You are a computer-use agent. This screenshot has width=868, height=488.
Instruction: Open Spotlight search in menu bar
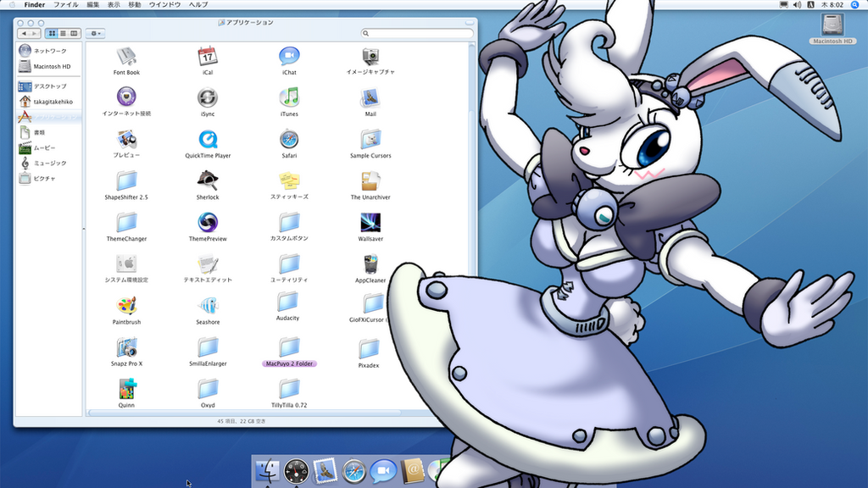[x=854, y=4]
